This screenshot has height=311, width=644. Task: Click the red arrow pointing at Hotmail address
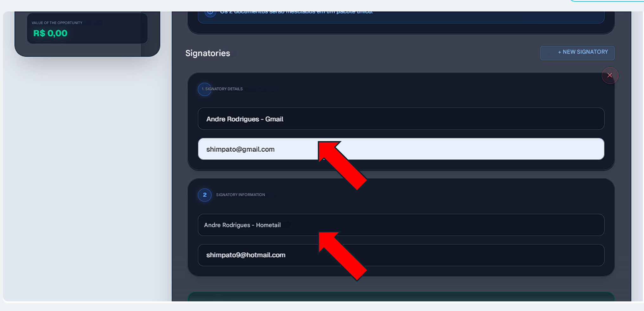click(342, 256)
